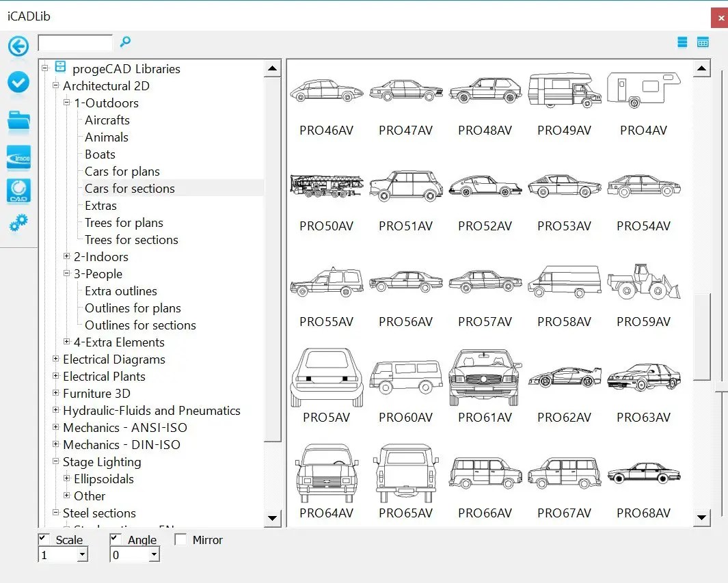Switch to thumbnail grid view icon
The width and height of the screenshot is (728, 583).
[703, 42]
